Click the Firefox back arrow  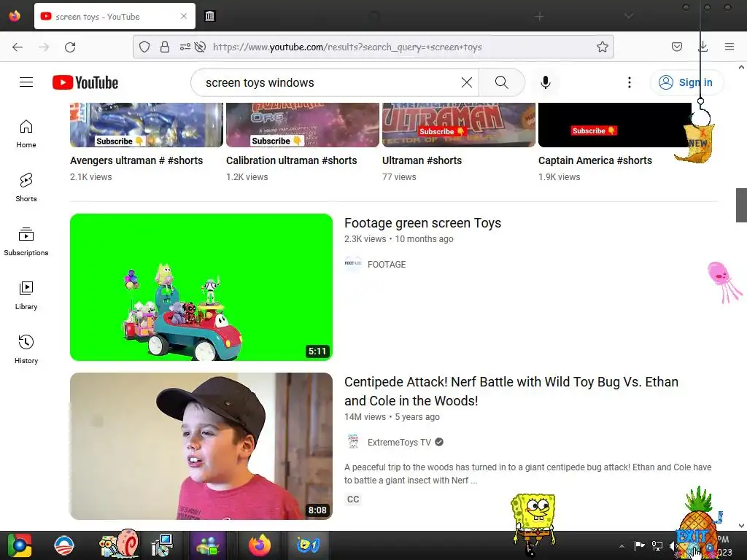[18, 47]
